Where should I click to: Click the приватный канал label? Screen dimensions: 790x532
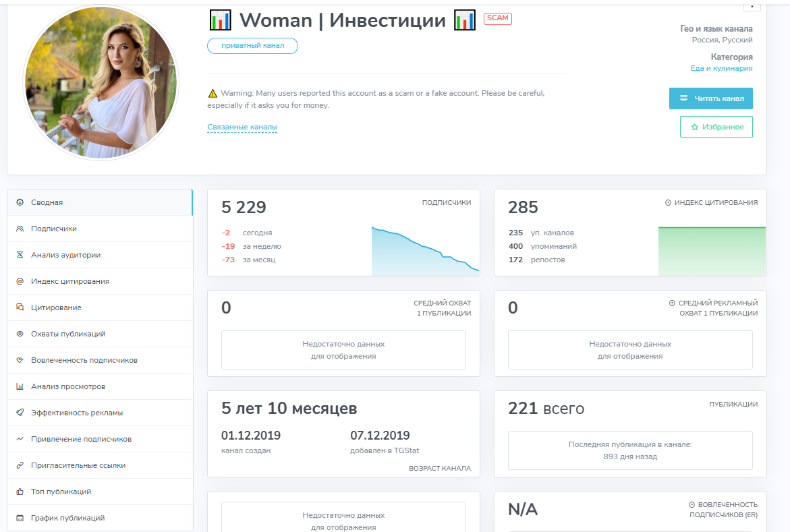(x=252, y=46)
